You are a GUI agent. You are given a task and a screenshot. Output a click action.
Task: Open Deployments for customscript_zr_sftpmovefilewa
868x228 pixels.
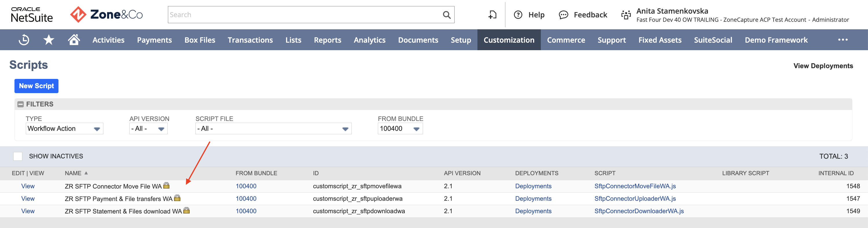point(533,186)
